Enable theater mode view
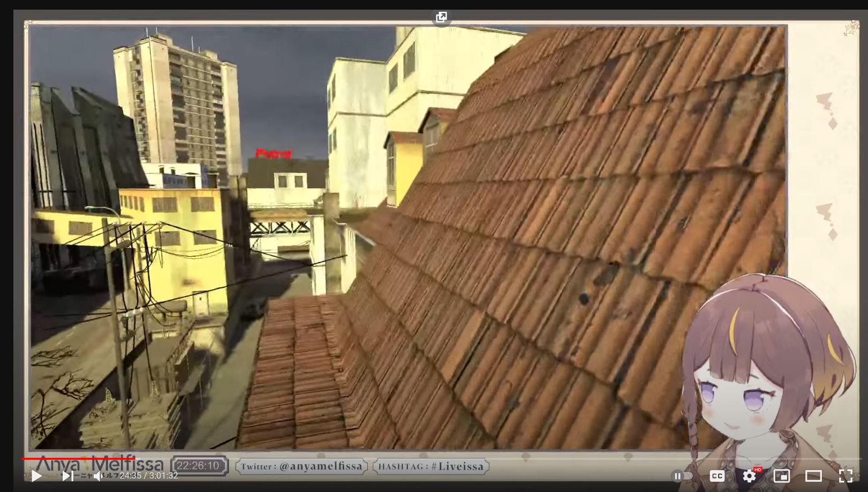The height and width of the screenshot is (492, 868). click(813, 475)
